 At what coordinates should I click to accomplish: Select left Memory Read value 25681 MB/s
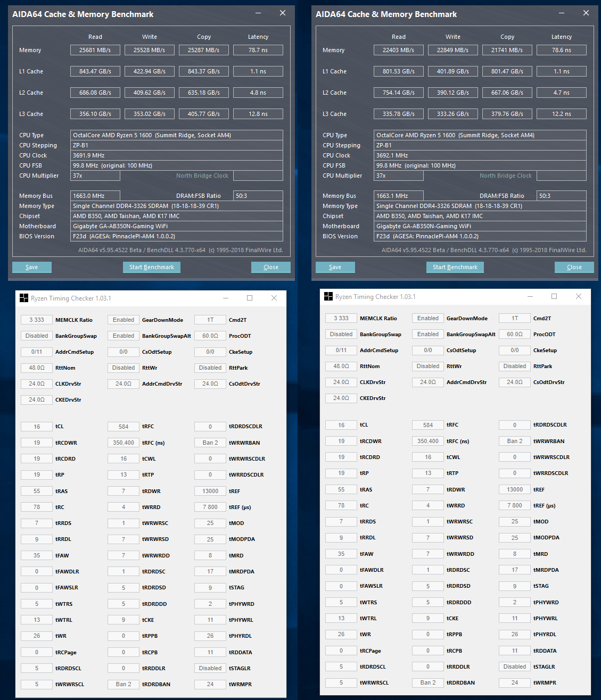click(95, 50)
